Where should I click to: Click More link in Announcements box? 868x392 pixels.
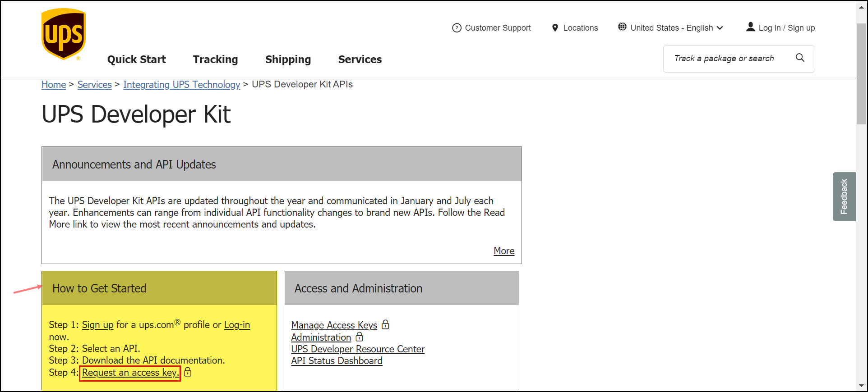504,251
